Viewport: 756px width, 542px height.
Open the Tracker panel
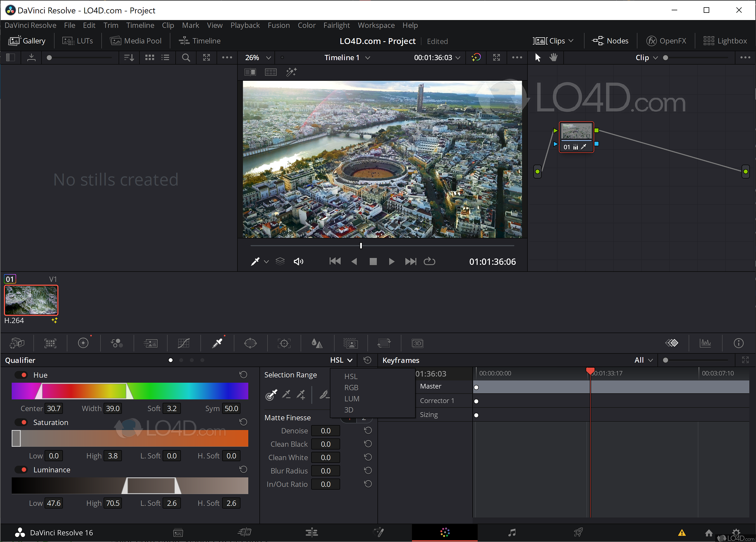(x=284, y=343)
